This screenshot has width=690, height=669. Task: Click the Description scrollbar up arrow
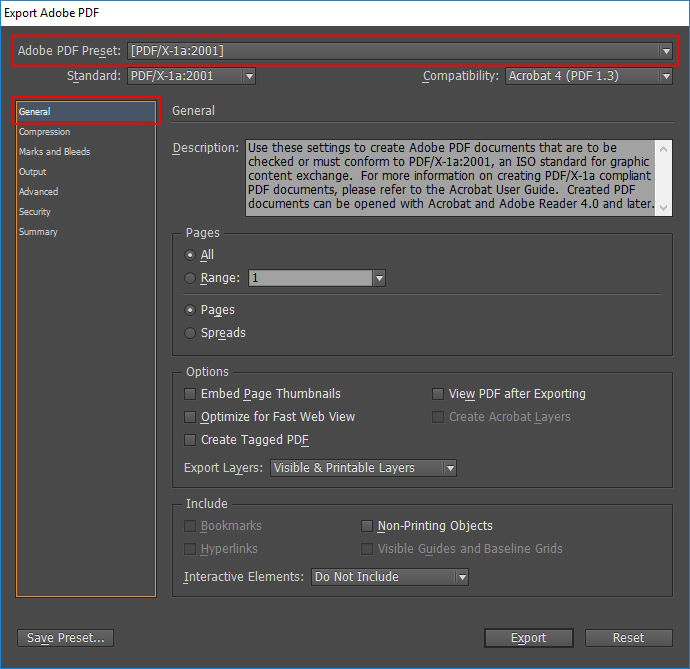coord(664,149)
